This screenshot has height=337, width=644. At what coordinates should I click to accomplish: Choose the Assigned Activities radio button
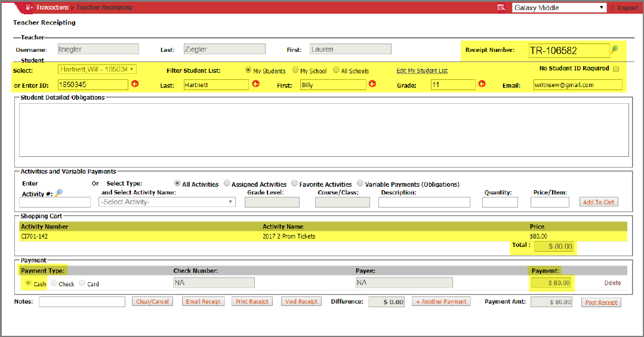pyautogui.click(x=227, y=183)
